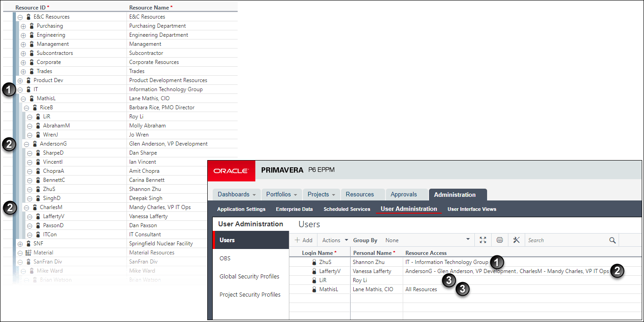The image size is (644, 322).
Task: Click the resource icon beside Trades
Action: pyautogui.click(x=32, y=71)
